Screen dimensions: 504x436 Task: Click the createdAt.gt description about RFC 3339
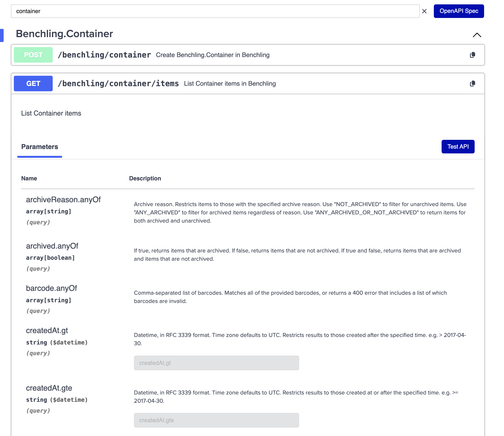pos(300,339)
